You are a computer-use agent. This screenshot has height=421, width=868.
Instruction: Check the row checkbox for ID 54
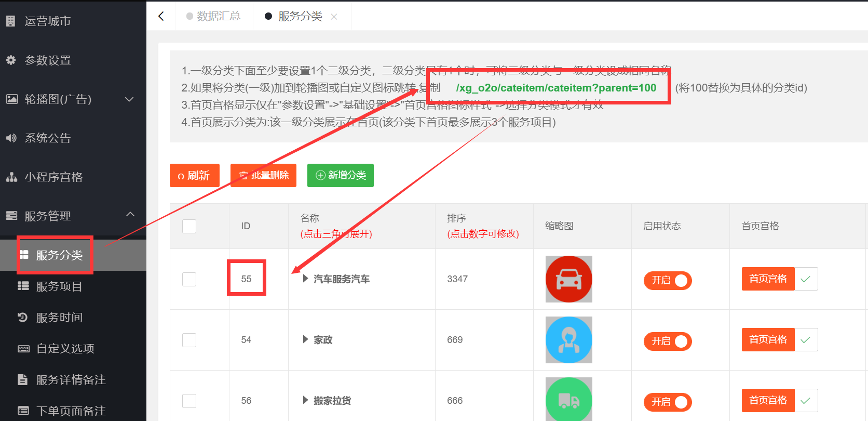(x=189, y=340)
